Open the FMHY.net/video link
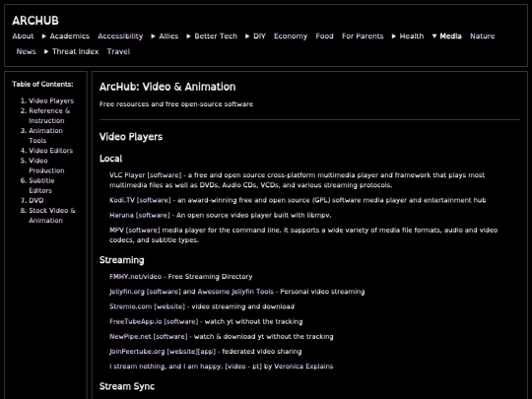 click(135, 277)
